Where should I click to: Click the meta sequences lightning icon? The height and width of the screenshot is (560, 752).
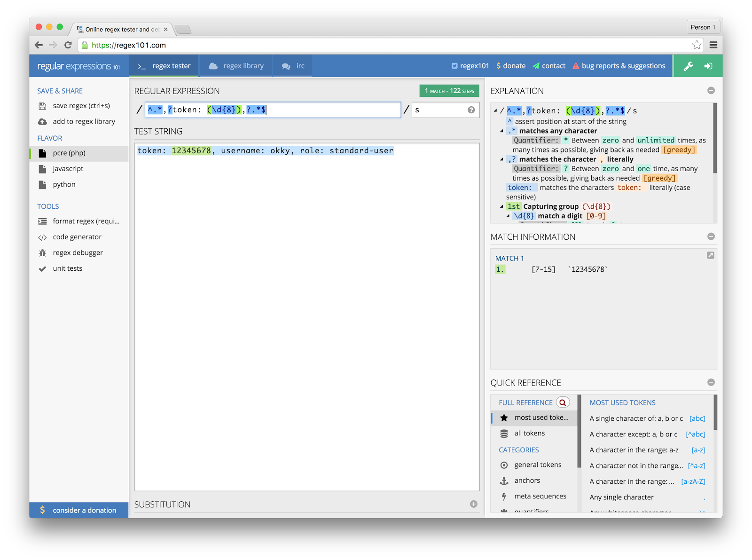(504, 497)
